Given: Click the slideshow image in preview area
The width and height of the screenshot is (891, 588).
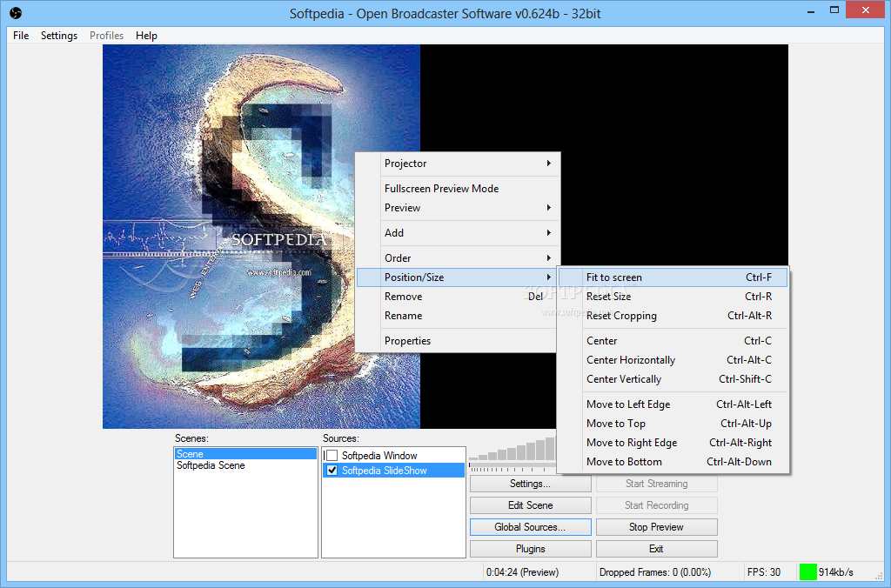Looking at the screenshot, I should (261, 237).
